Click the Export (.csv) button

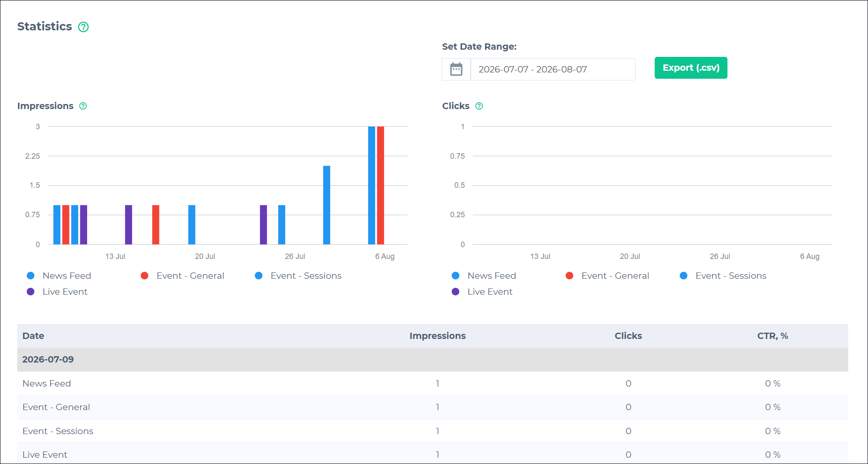pyautogui.click(x=691, y=68)
